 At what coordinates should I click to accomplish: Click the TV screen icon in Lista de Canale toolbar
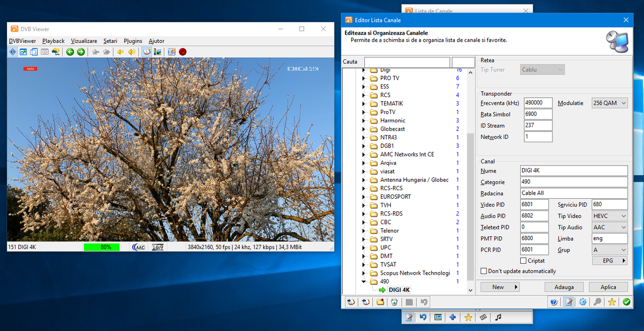[438, 317]
